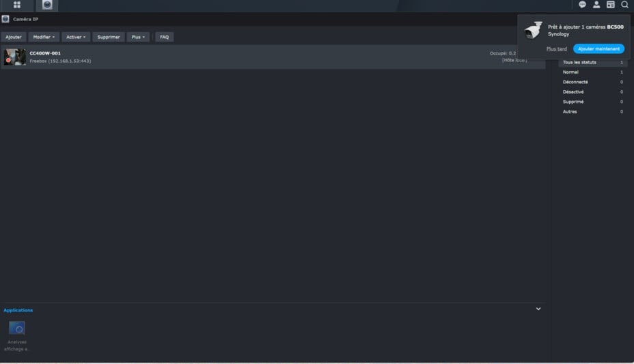
Task: Click the search magnifier icon
Action: (x=624, y=5)
